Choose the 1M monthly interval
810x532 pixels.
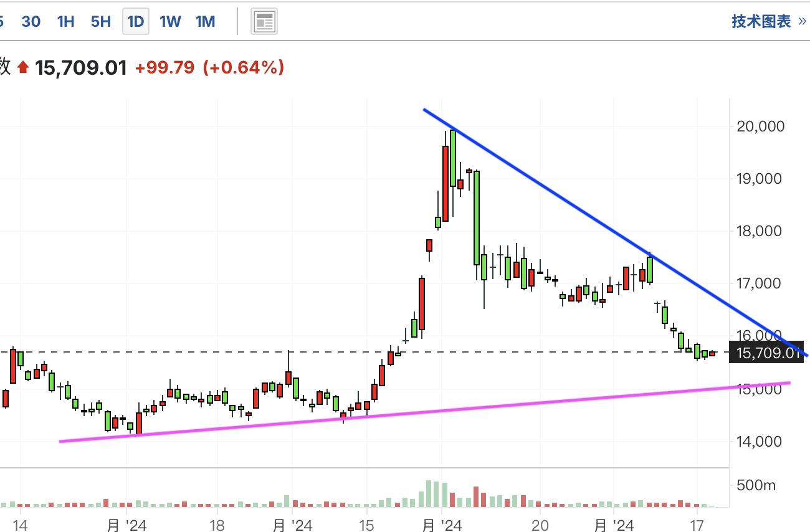[205, 22]
